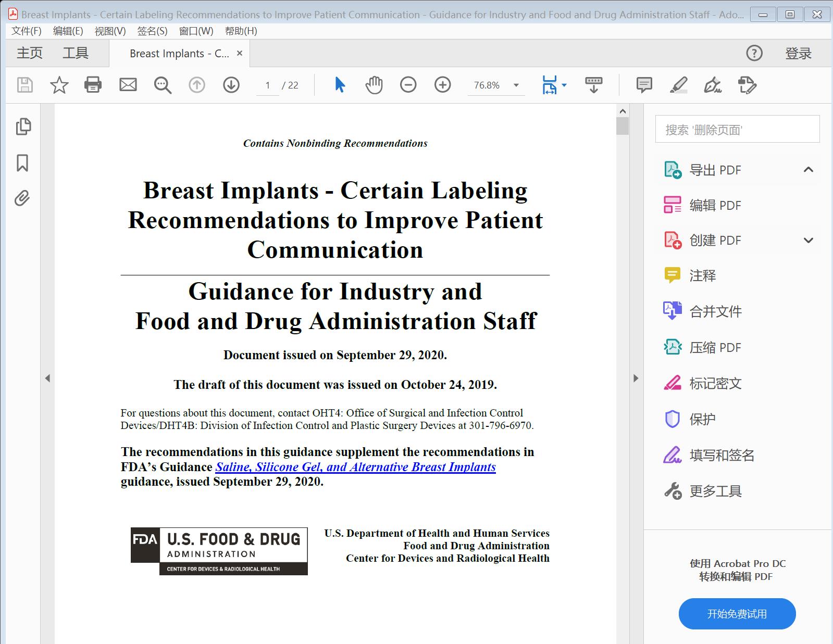
Task: Open the 窗口(W) menu
Action: [196, 31]
